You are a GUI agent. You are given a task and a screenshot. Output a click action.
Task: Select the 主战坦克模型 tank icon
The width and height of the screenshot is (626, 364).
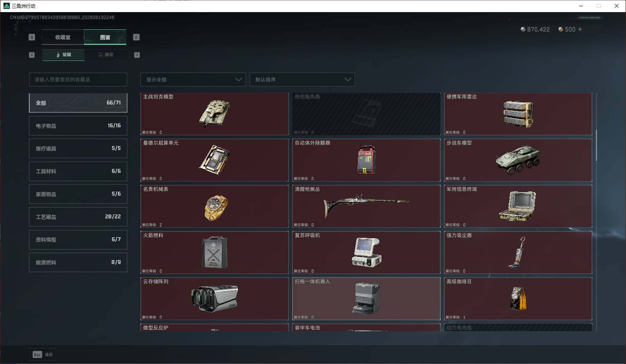point(215,114)
